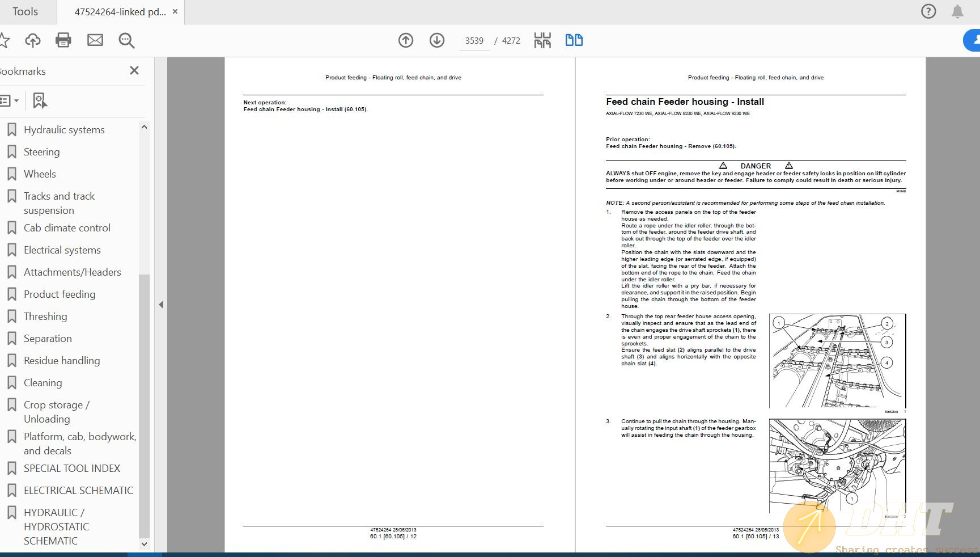Close the 47524264-linked pdf tab
The height and width of the screenshot is (557, 980).
click(175, 11)
